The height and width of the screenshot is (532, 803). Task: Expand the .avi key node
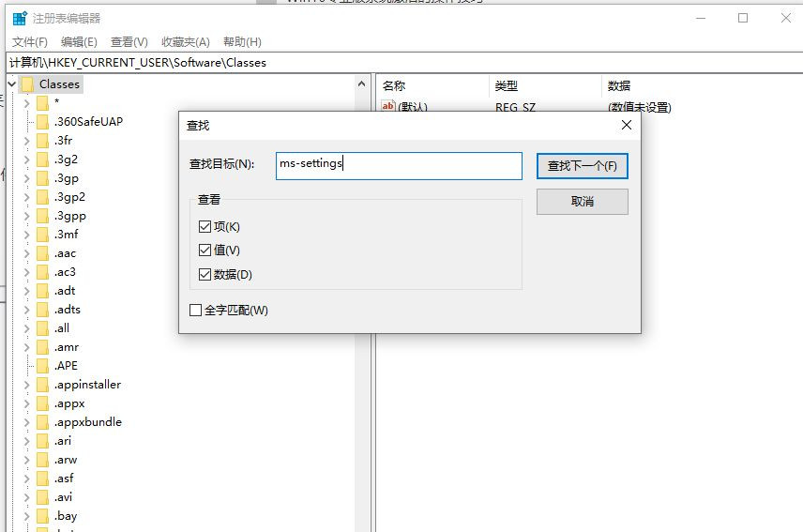[x=26, y=497]
